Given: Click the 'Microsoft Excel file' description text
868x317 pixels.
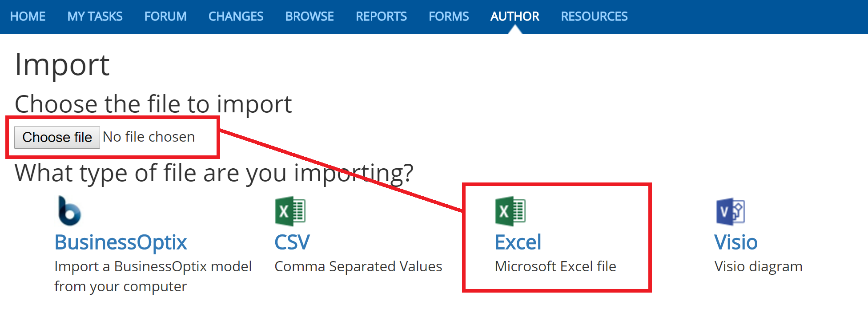Looking at the screenshot, I should [555, 266].
